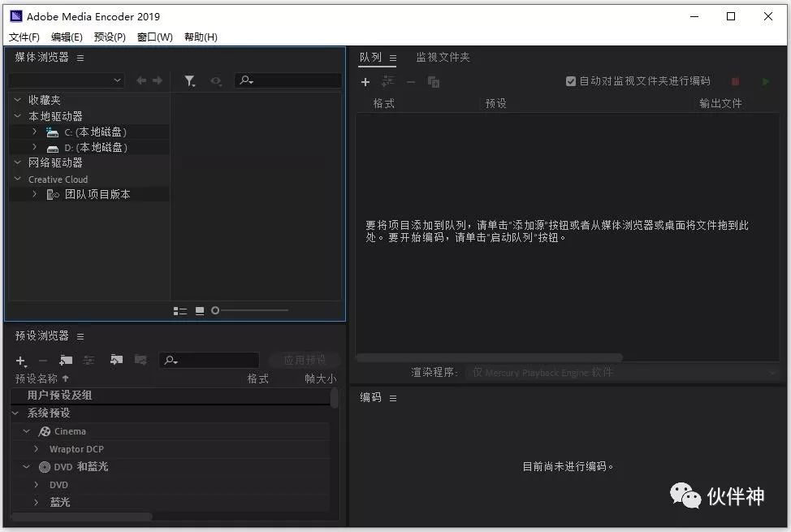Expand the DVD preset item
Viewport: 791px width, 532px height.
(37, 485)
